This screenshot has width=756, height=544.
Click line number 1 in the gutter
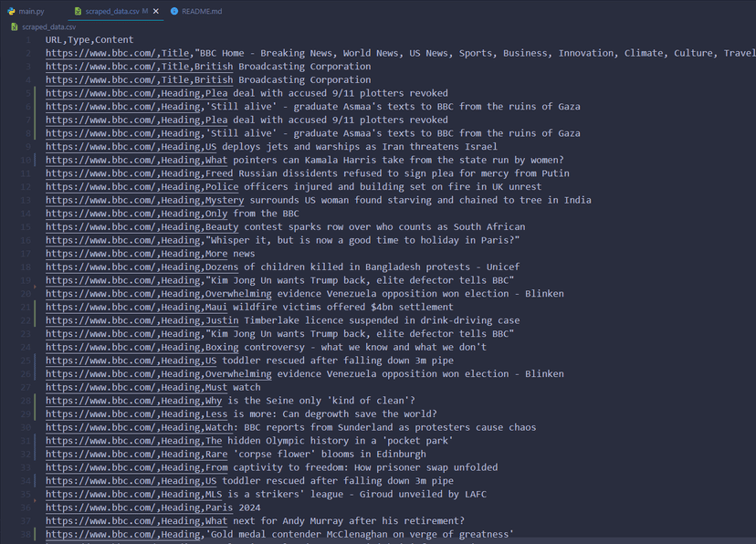coord(26,40)
